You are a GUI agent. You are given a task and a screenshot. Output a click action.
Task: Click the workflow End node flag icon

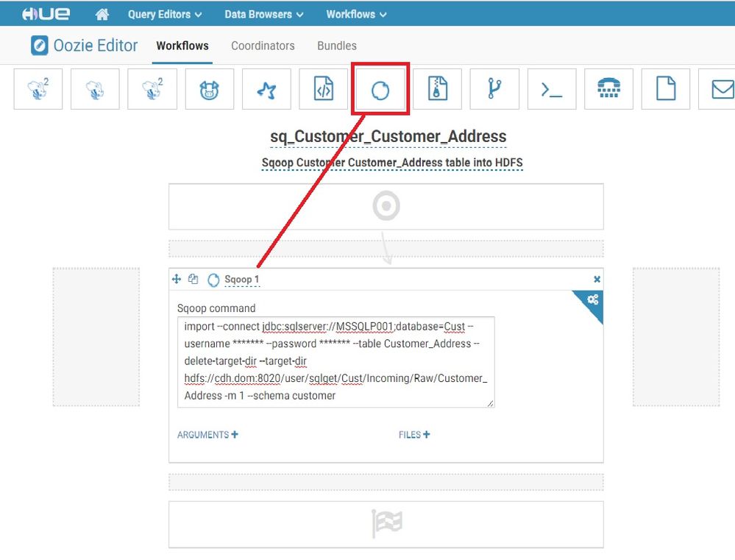click(387, 523)
